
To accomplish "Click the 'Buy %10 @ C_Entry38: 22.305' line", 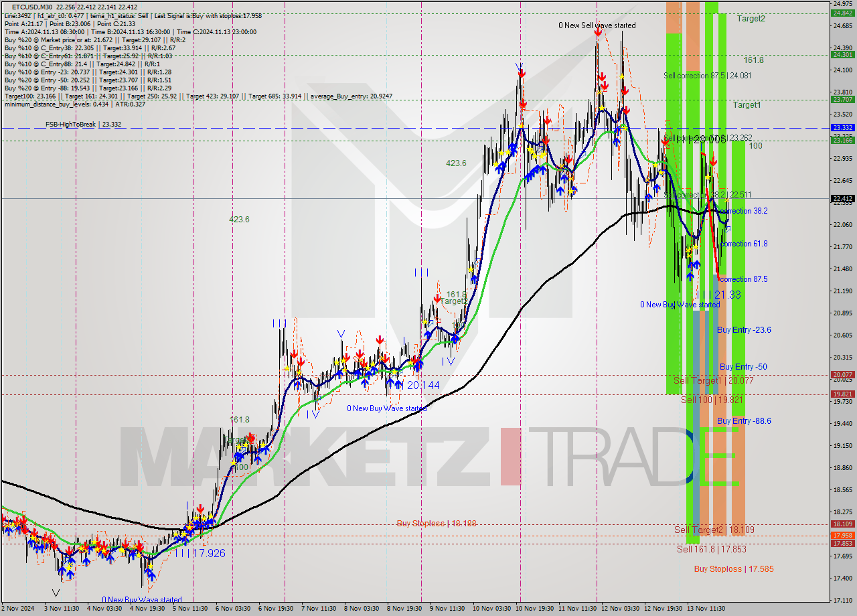I will 90,48.
